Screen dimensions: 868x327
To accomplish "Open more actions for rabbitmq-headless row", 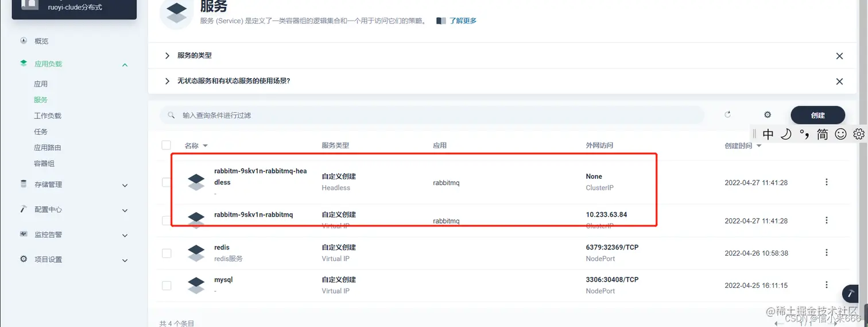I will pyautogui.click(x=827, y=182).
